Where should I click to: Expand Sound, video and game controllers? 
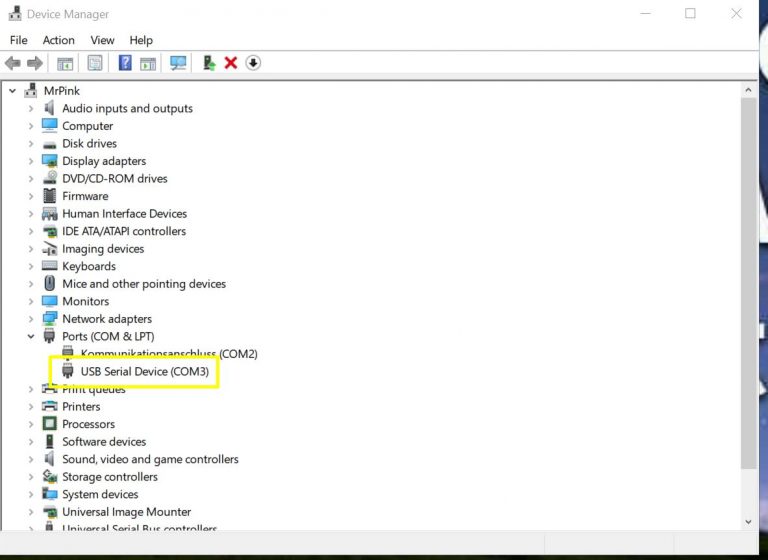31,459
